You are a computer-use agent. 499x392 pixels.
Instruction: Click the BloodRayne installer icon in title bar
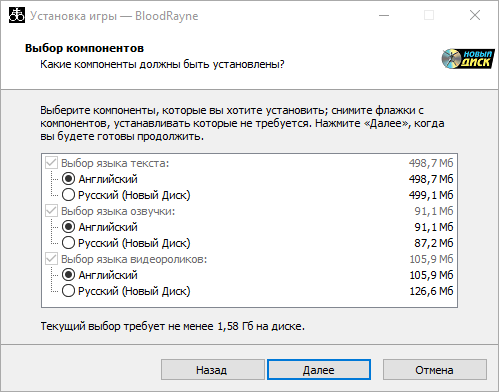17,15
